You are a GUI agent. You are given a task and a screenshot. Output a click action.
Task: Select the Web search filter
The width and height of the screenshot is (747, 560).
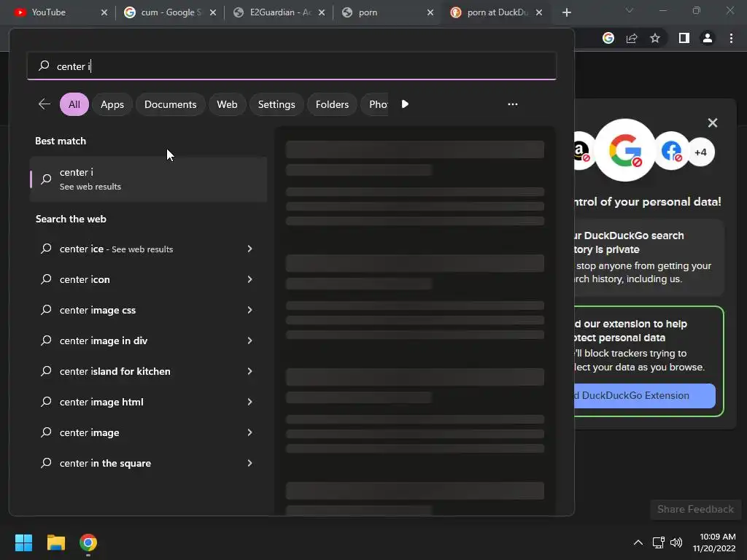click(x=228, y=104)
